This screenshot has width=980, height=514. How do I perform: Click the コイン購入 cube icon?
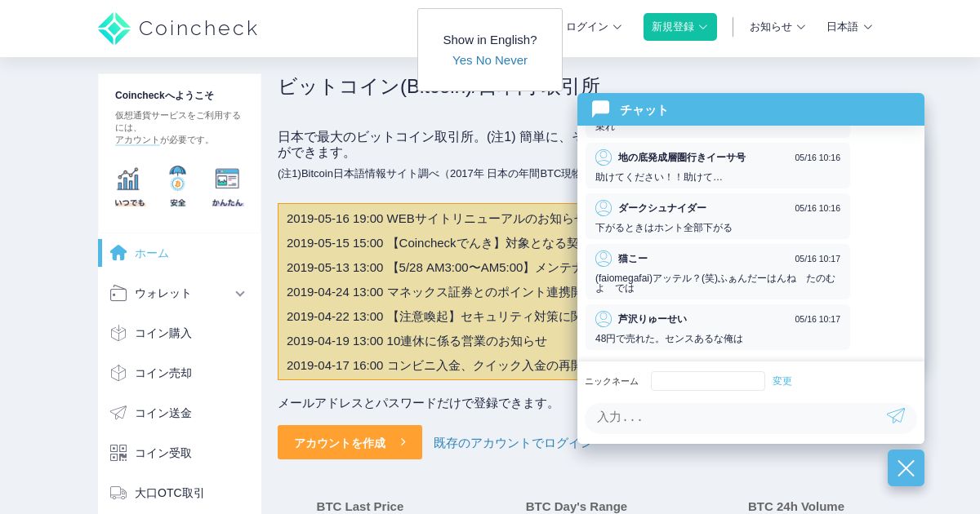pyautogui.click(x=118, y=333)
